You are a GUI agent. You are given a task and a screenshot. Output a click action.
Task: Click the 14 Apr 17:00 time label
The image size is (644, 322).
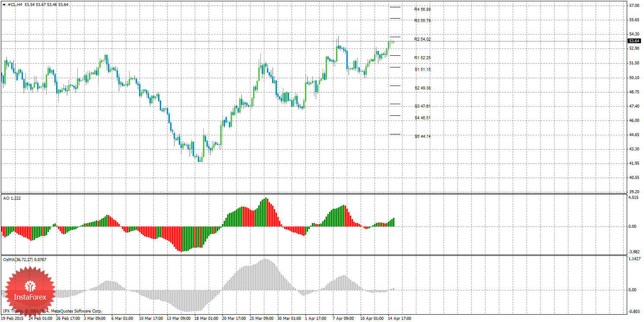point(400,319)
